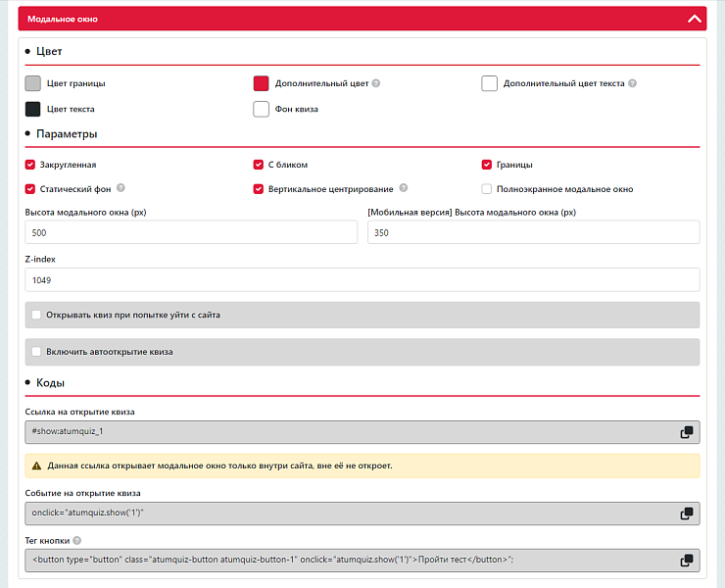Edit the Высота модального окна 500 field

pos(191,232)
